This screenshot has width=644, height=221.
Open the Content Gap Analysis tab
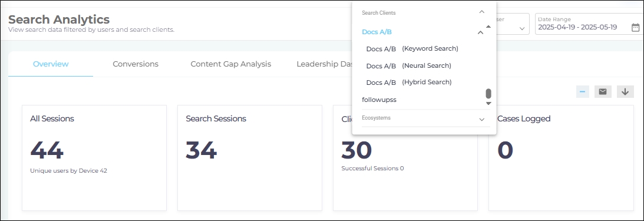click(231, 64)
